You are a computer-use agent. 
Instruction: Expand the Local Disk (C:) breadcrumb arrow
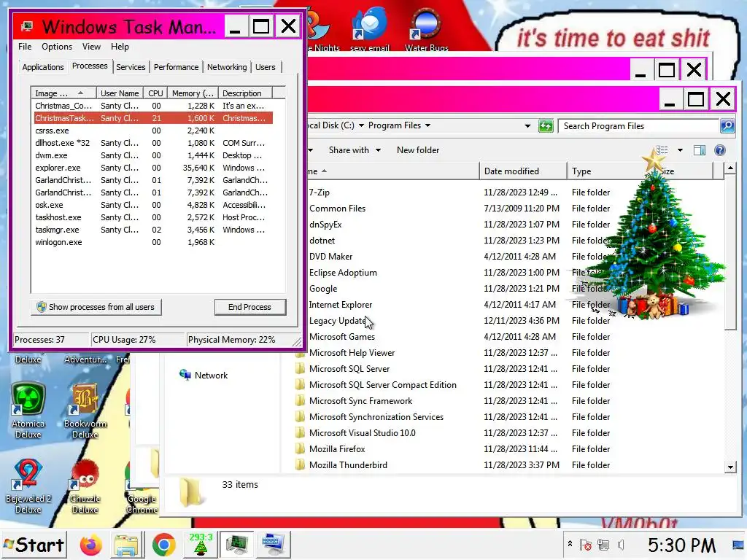361,125
